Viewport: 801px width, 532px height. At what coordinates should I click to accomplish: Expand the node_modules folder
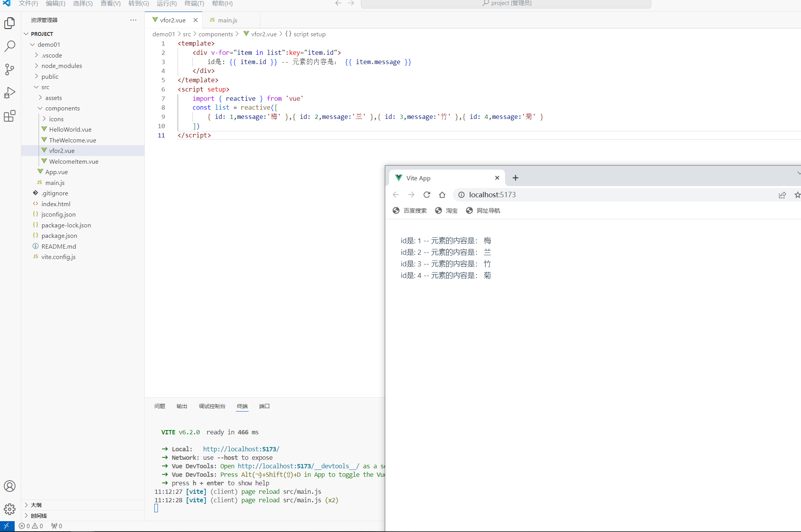[36, 66]
